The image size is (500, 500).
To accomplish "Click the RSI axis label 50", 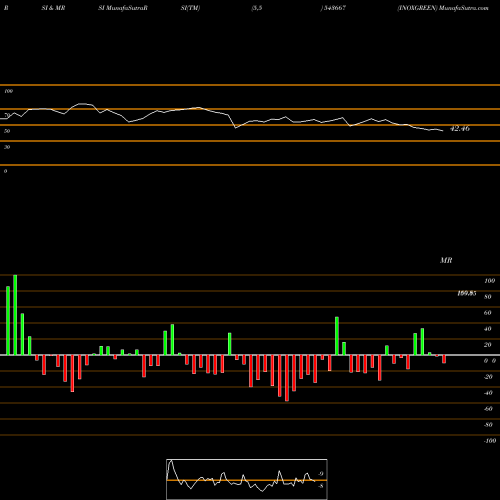I will click(x=7, y=131).
